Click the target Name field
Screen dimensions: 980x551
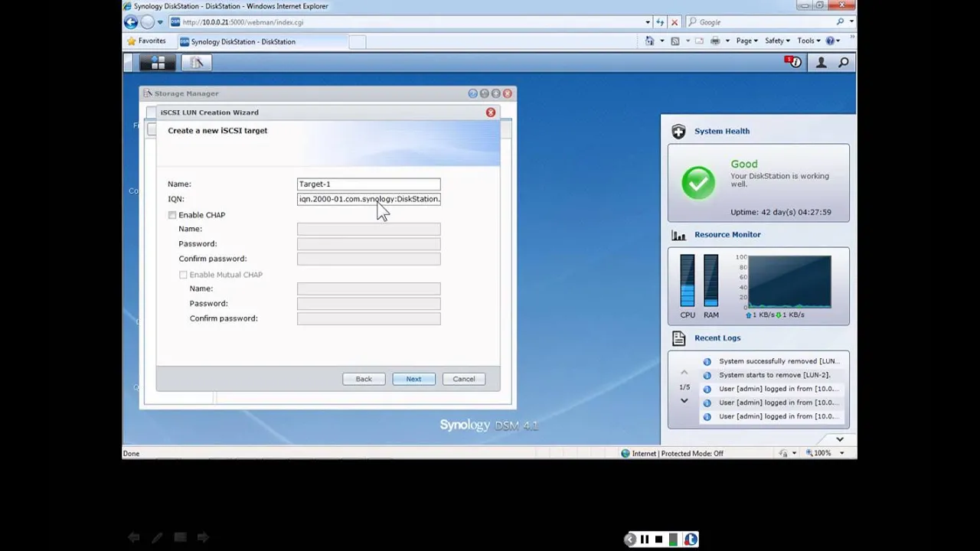pyautogui.click(x=369, y=184)
